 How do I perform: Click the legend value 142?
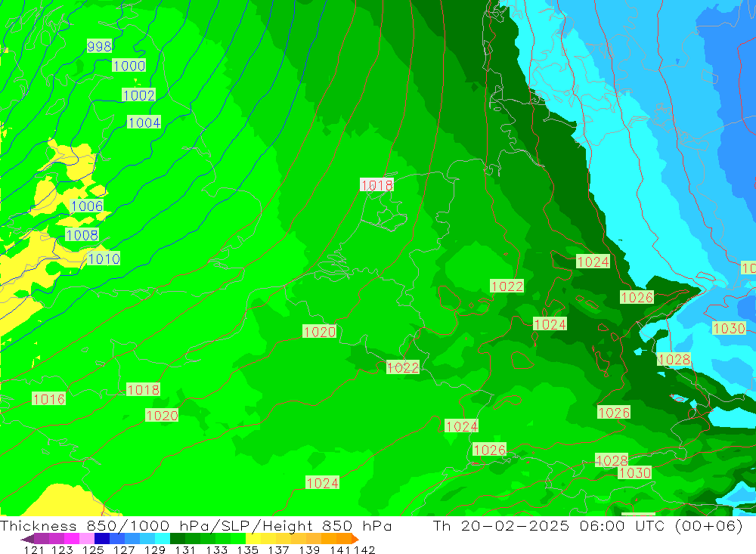[364, 549]
